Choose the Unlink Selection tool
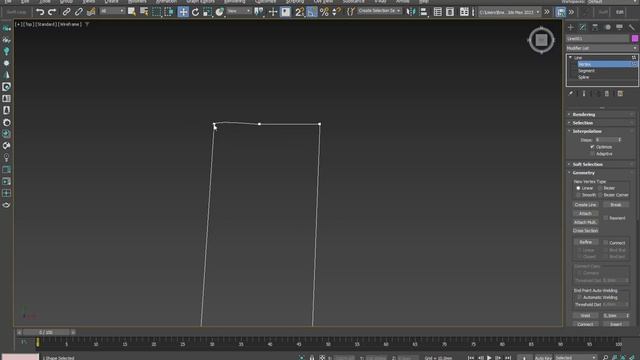The image size is (640, 360). click(x=78, y=12)
